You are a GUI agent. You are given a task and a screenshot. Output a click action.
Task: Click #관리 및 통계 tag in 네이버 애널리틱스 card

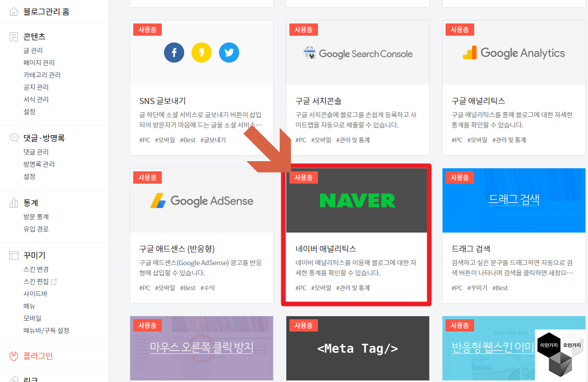pos(353,288)
